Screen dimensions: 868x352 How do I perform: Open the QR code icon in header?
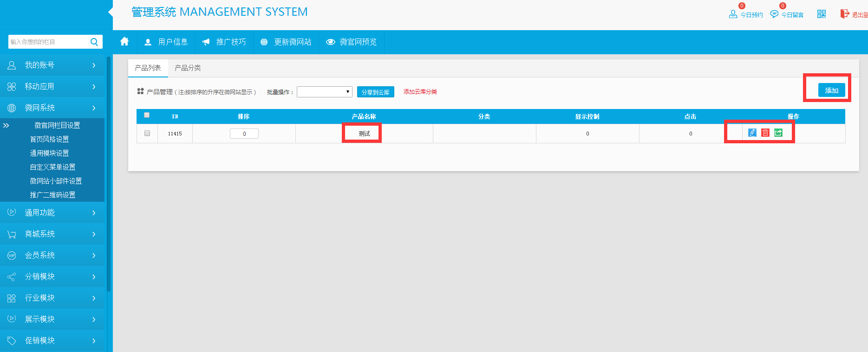click(822, 14)
